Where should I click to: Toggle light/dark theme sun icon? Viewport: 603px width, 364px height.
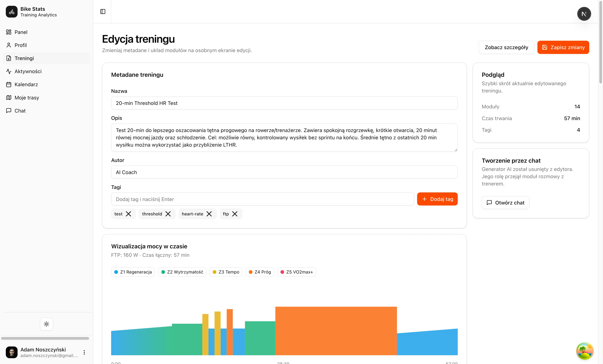(x=47, y=324)
